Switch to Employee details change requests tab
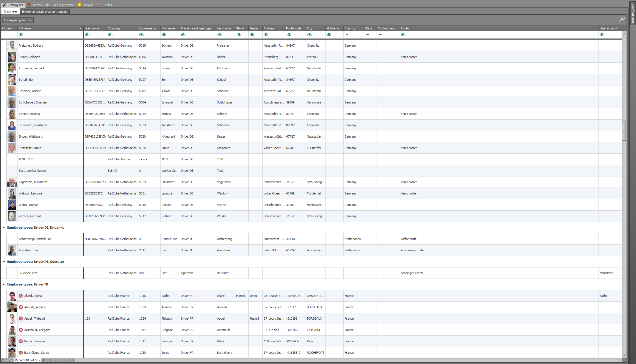This screenshot has width=636, height=364. point(45,12)
